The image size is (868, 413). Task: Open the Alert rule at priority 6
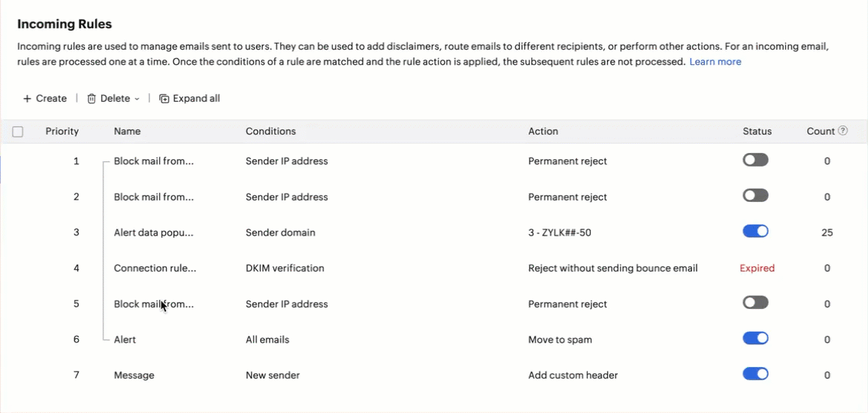coord(125,340)
